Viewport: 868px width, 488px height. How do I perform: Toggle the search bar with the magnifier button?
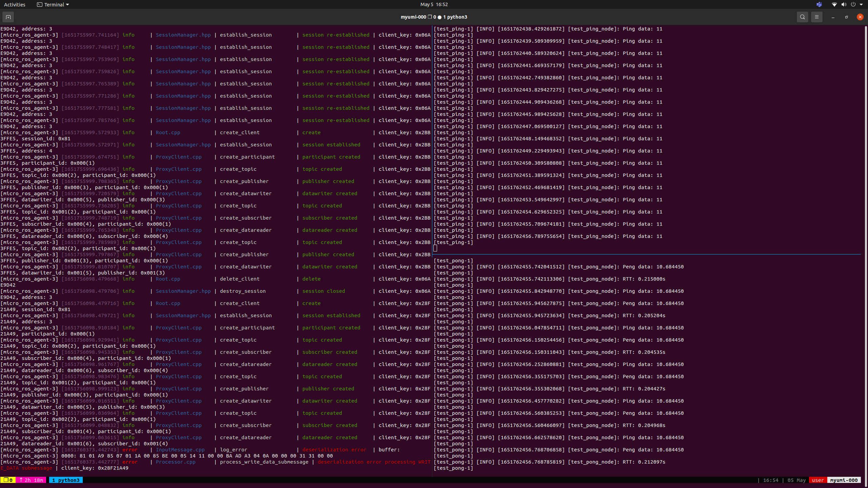[802, 17]
